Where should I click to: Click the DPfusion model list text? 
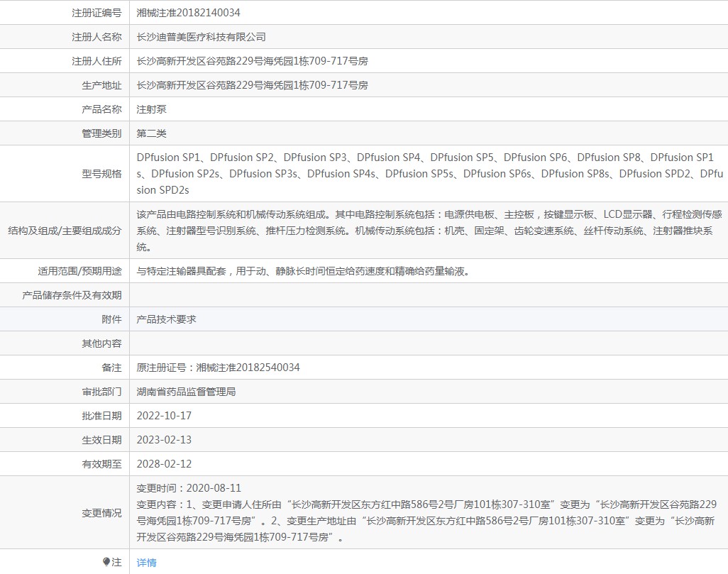click(x=429, y=174)
